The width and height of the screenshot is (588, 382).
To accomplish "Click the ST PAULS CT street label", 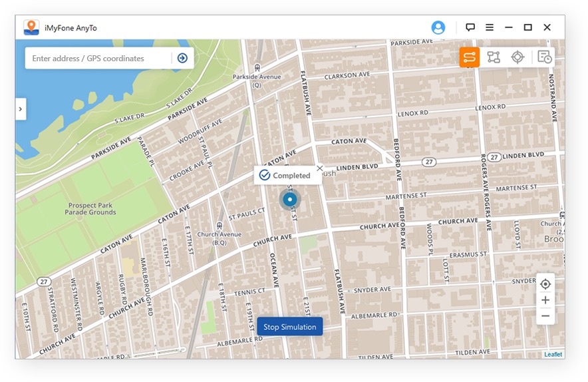I will point(246,214).
